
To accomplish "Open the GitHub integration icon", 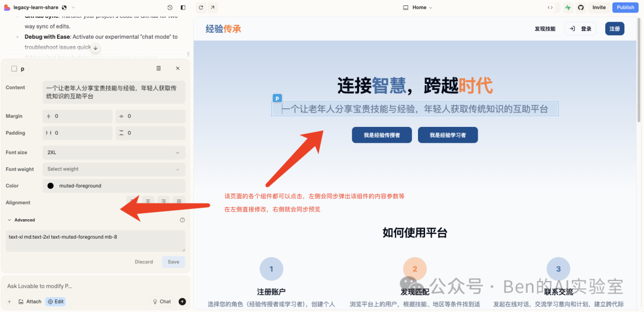I will click(580, 7).
